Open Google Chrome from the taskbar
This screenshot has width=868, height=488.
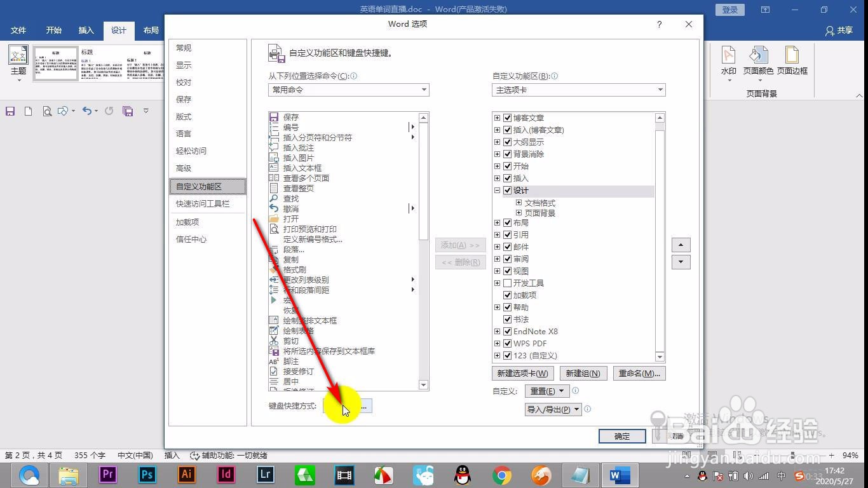tap(502, 475)
